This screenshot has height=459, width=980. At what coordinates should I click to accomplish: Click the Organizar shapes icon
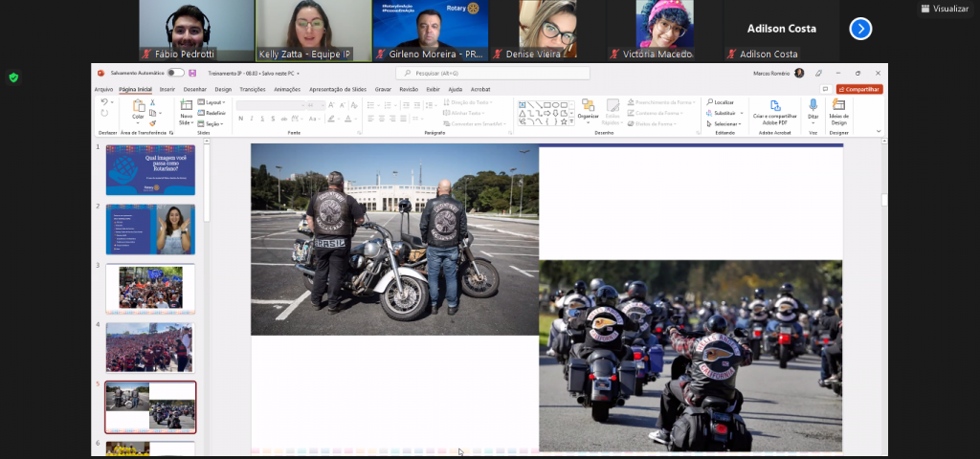tap(588, 106)
